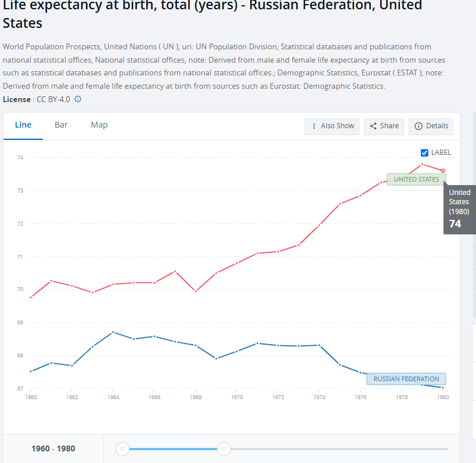Viewport: 476px width, 463px height.
Task: Switch to the Bar chart tab
Action: 61,125
